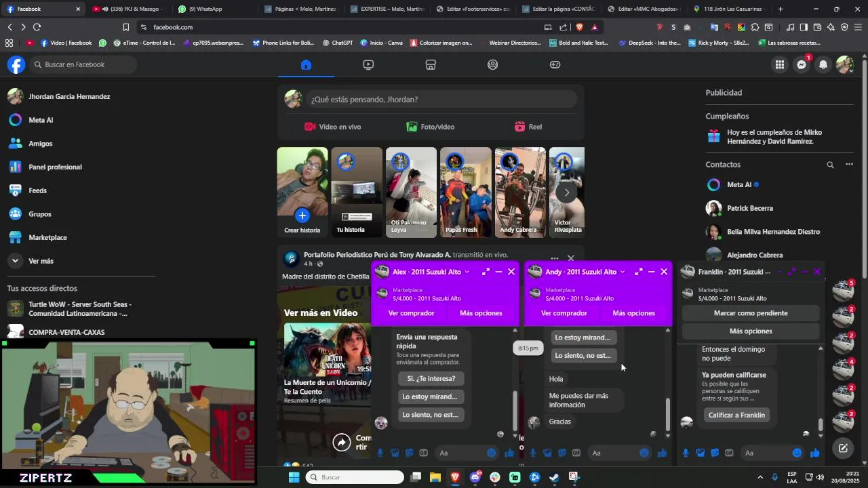The height and width of the screenshot is (488, 868).
Task: Send thumbs up like in Andy chat
Action: pyautogui.click(x=663, y=453)
